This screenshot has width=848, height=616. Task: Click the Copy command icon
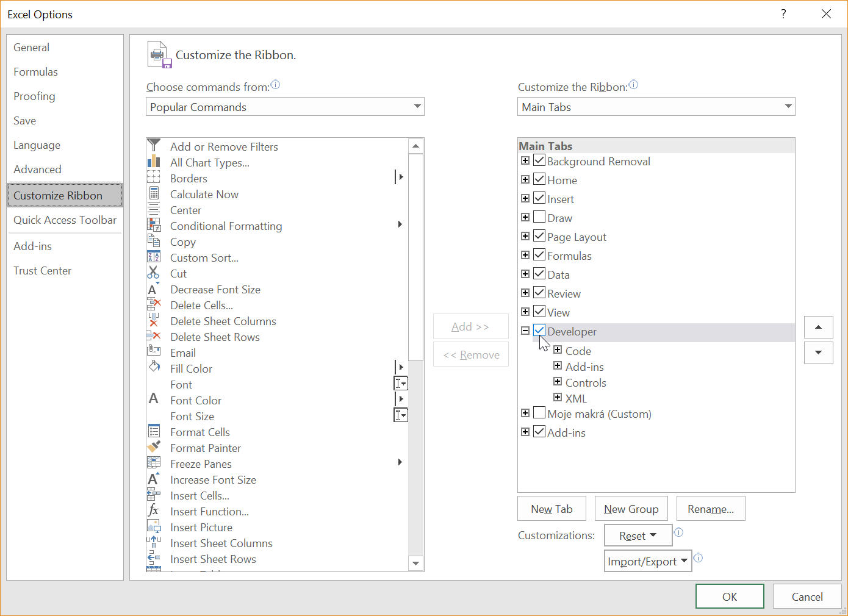pos(154,241)
